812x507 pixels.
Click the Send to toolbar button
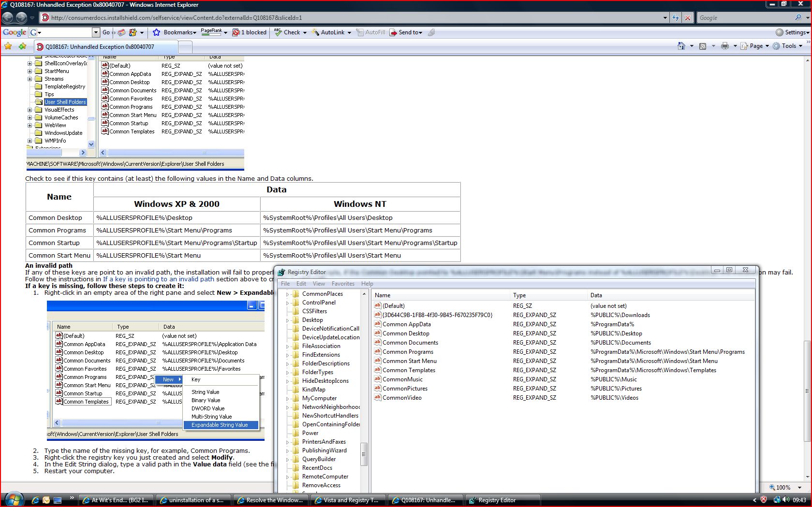[406, 32]
